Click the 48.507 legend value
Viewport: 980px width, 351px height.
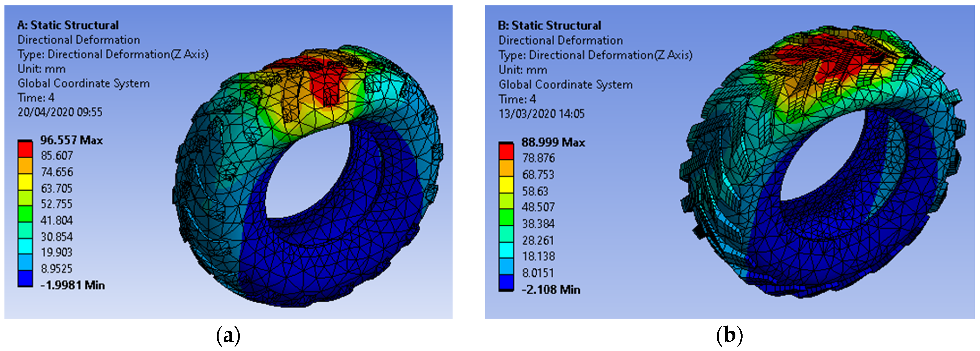pyautogui.click(x=538, y=207)
